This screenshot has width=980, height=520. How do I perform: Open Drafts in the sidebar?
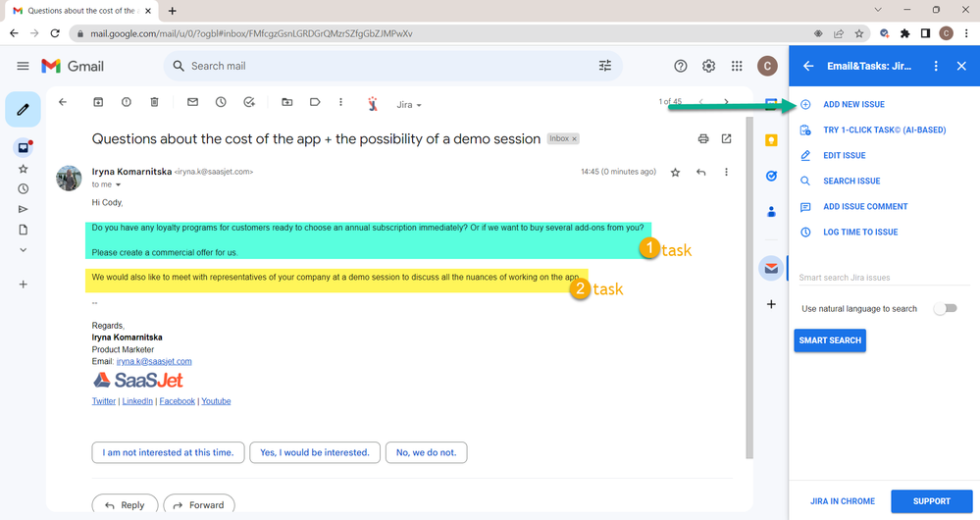pos(24,230)
